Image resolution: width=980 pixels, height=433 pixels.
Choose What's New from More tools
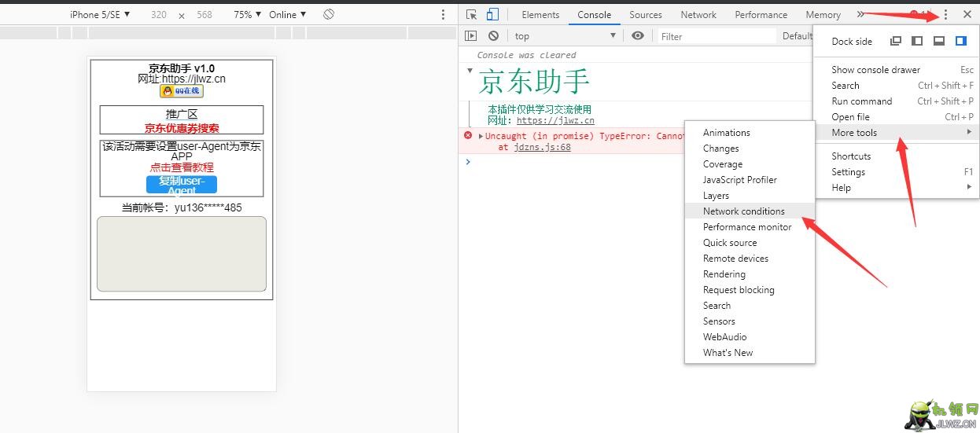tap(750, 352)
